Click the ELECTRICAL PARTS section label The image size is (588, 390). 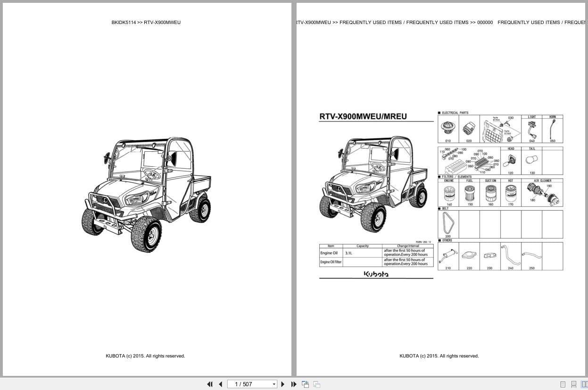pyautogui.click(x=455, y=113)
